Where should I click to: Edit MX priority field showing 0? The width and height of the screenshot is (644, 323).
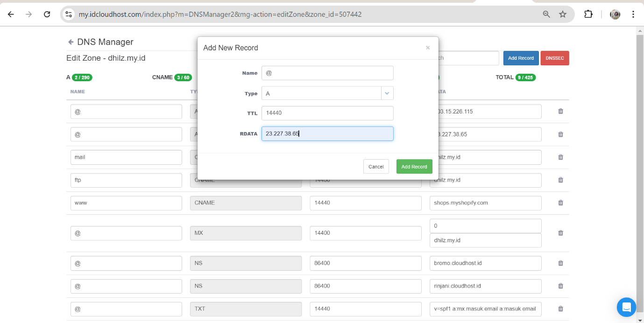(485, 226)
